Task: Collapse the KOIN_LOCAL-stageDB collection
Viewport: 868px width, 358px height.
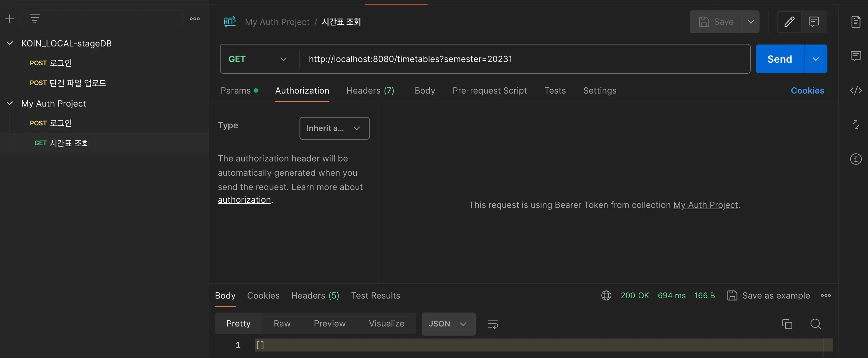Action: 10,43
